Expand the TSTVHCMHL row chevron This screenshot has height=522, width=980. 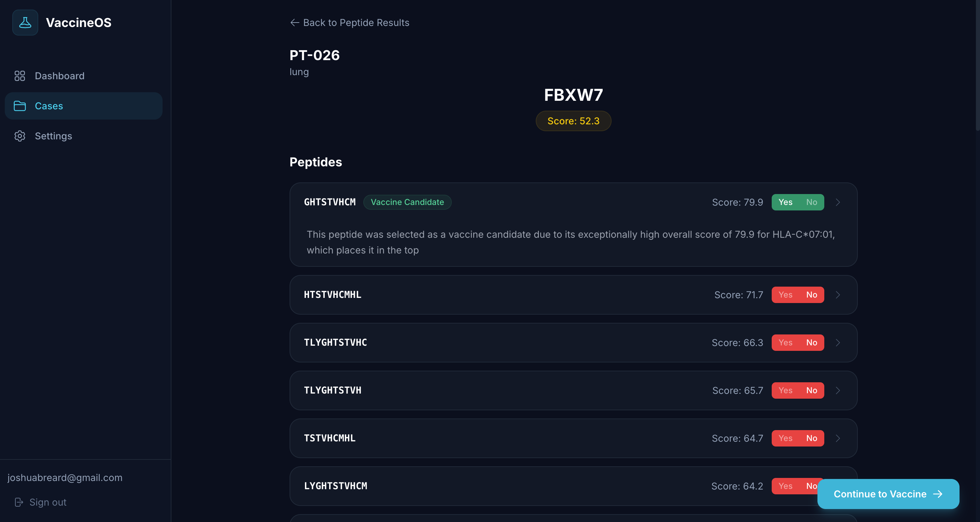point(838,438)
